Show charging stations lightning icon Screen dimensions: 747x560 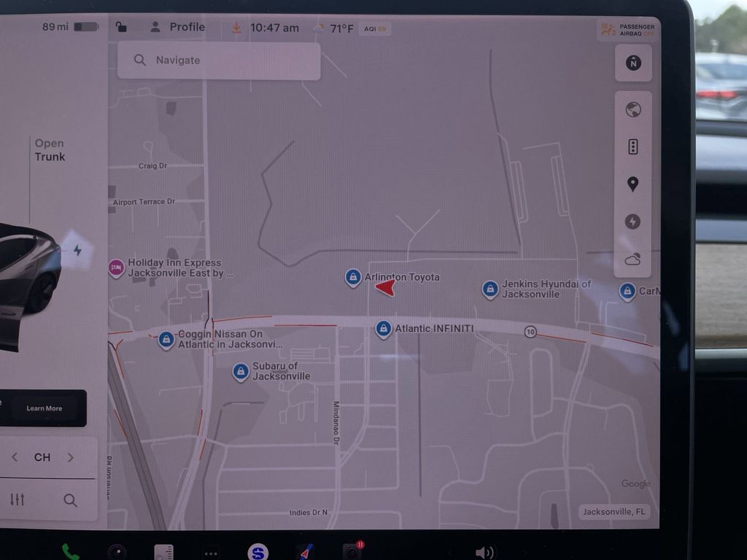(632, 222)
